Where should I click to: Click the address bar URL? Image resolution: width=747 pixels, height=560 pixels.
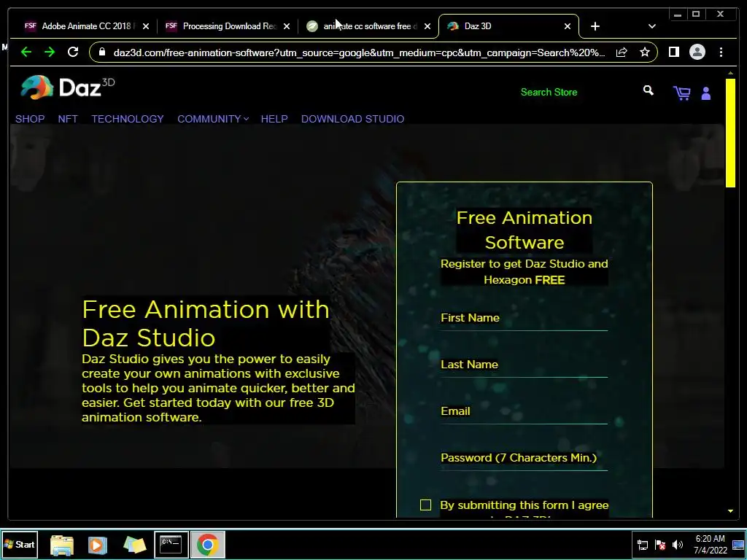point(359,52)
